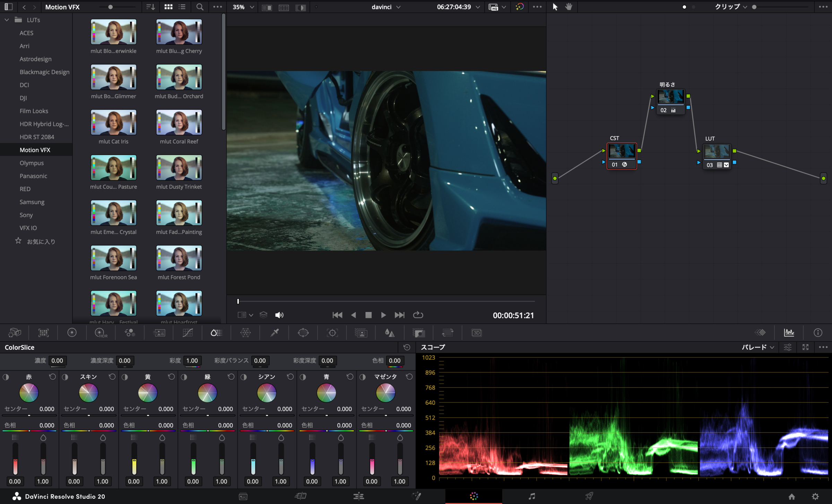This screenshot has width=832, height=504.
Task: Open the viewer zoom 35% dropdown
Action: click(x=243, y=7)
